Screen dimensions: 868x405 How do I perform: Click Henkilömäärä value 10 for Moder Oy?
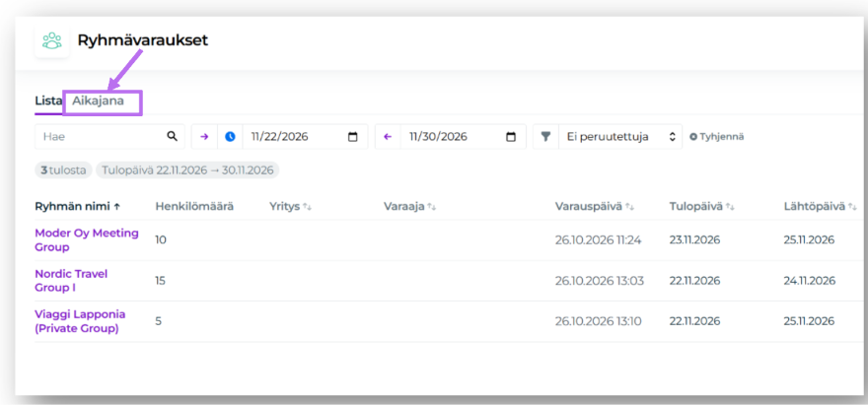coord(161,240)
